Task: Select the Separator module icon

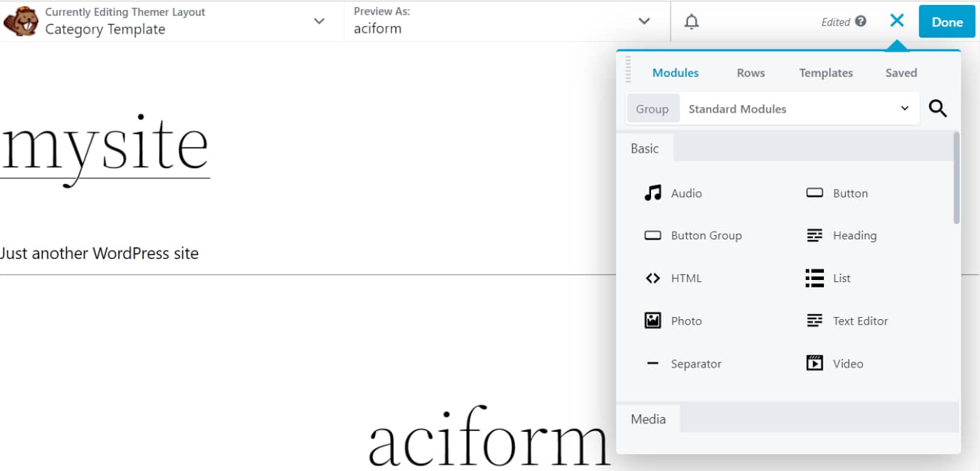Action: click(x=652, y=364)
